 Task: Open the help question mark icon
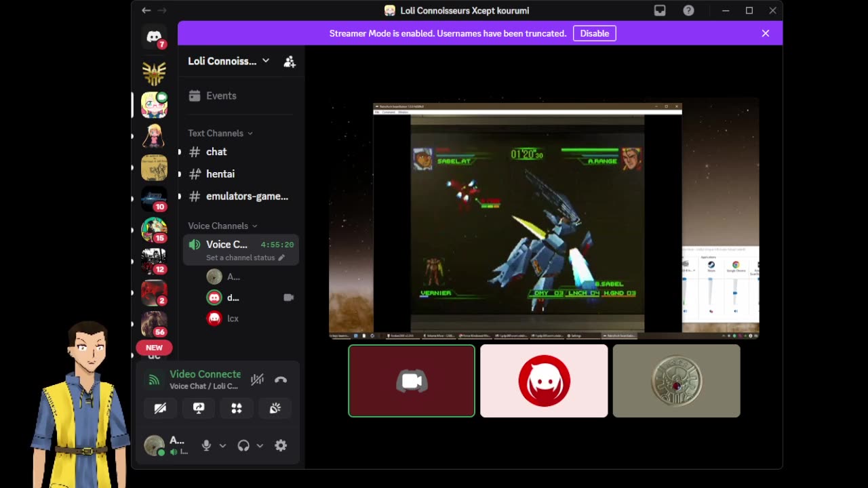pos(688,10)
